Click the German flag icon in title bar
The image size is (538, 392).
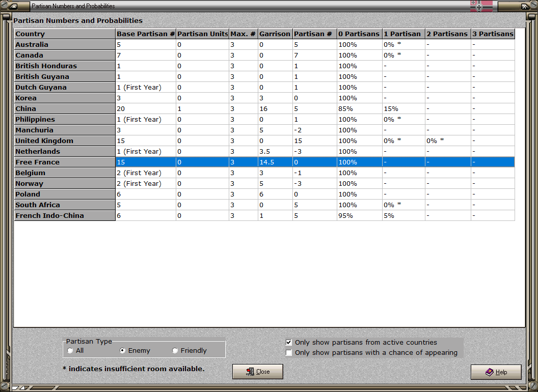coord(481,6)
